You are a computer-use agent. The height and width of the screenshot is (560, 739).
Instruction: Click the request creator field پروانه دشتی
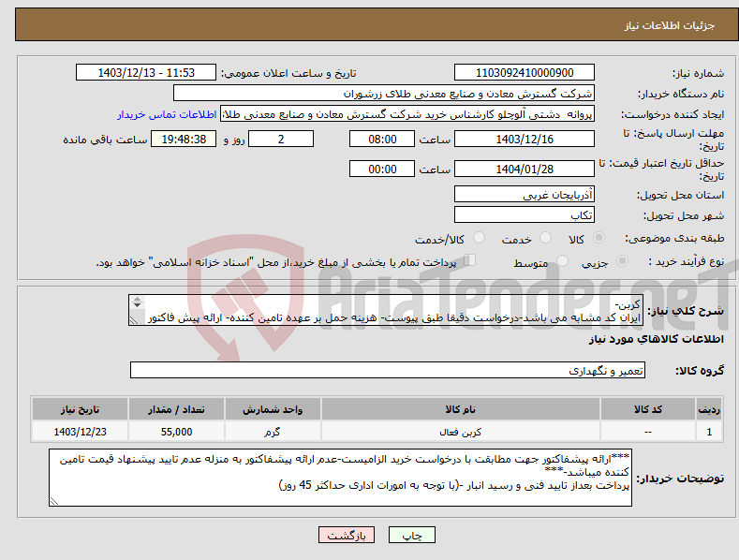click(x=407, y=114)
